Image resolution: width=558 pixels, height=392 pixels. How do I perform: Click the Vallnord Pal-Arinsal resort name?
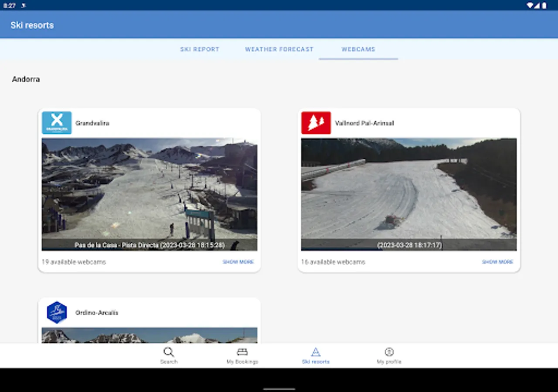click(364, 123)
